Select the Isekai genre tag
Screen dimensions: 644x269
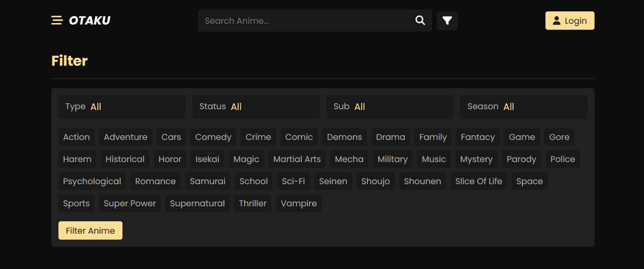207,159
